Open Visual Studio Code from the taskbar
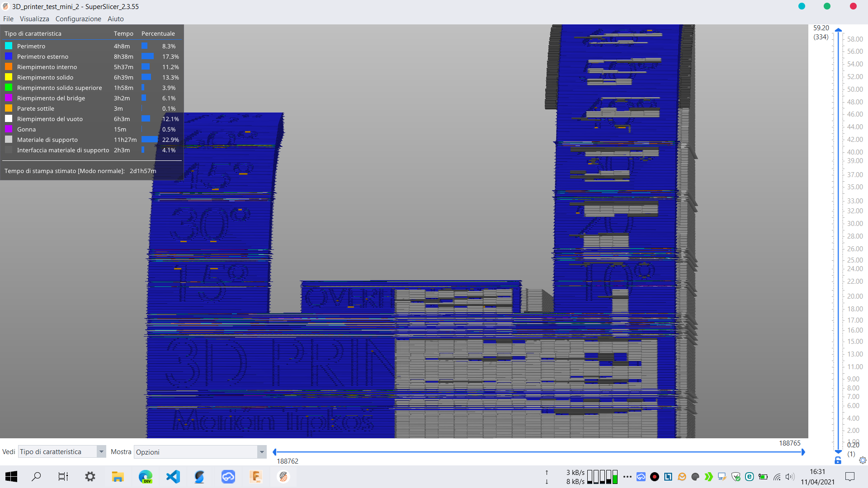This screenshot has height=488, width=868. click(x=173, y=477)
